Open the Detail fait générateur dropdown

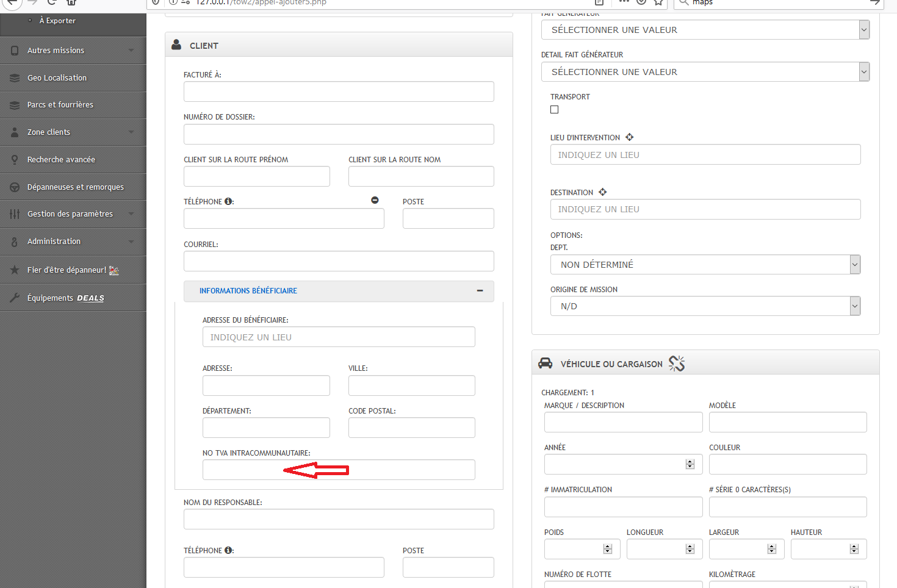point(705,72)
